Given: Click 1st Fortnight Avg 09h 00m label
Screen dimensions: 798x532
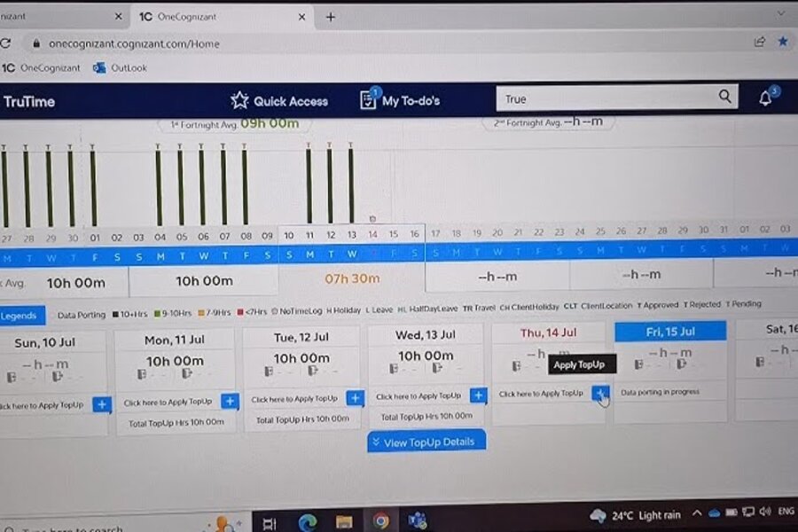Looking at the screenshot, I should pos(235,124).
